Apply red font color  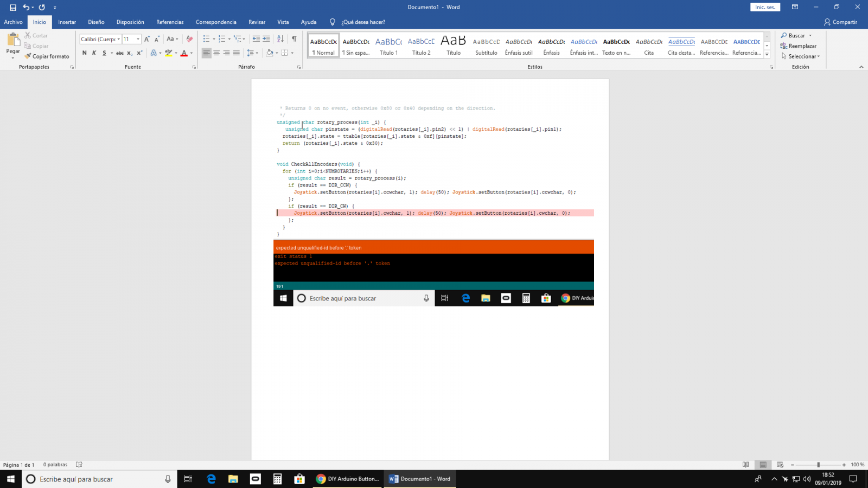(184, 53)
